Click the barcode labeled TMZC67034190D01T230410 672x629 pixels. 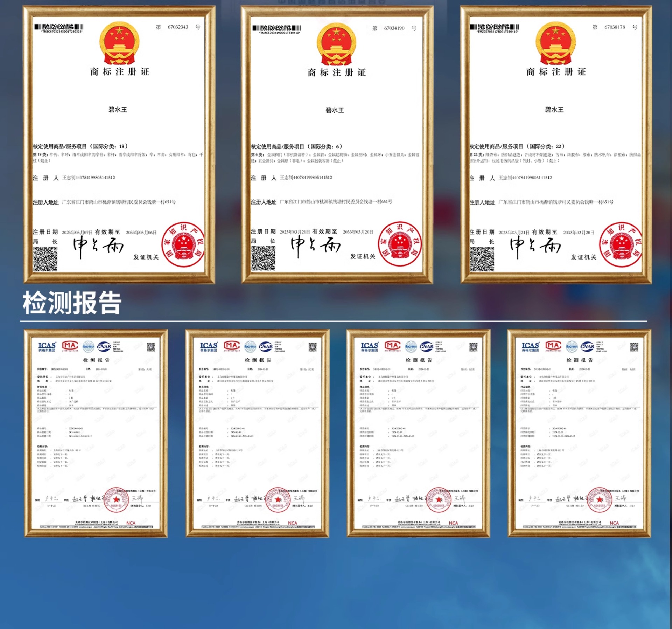click(276, 29)
